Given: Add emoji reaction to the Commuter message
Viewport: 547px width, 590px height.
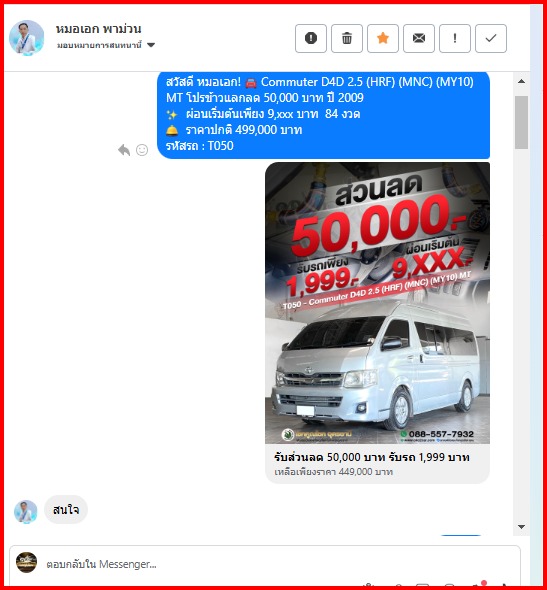Looking at the screenshot, I should (142, 150).
